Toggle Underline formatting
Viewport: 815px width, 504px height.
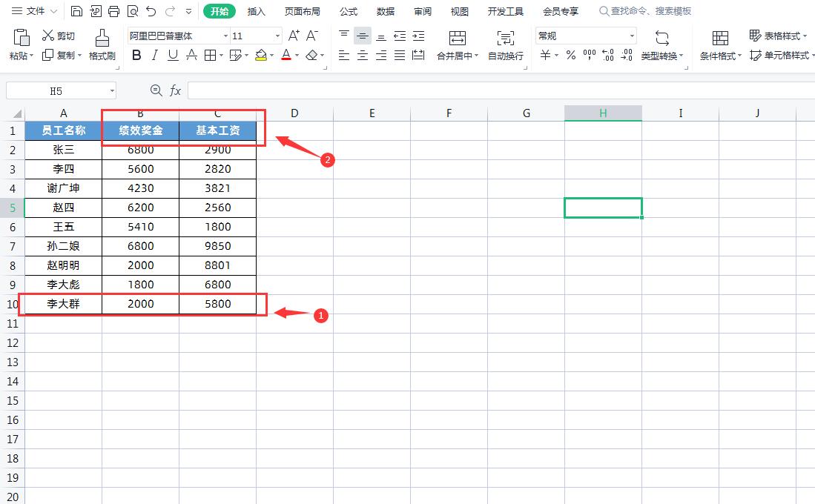coord(173,56)
